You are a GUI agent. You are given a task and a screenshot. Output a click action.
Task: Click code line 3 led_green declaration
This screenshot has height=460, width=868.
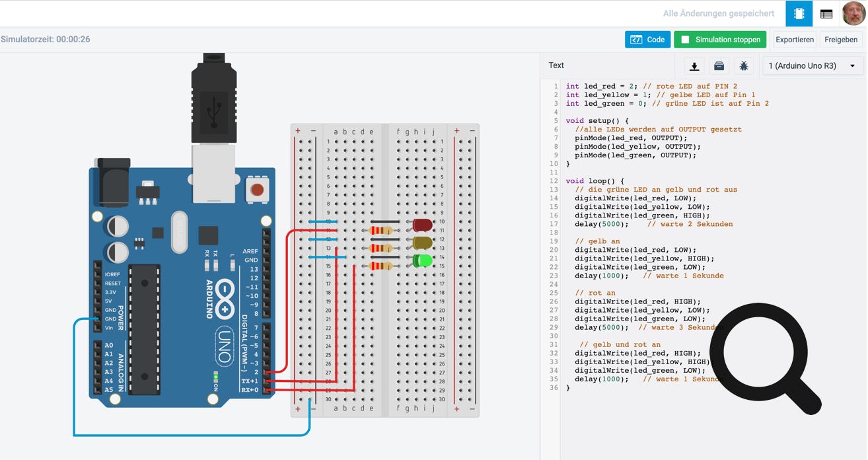point(667,103)
